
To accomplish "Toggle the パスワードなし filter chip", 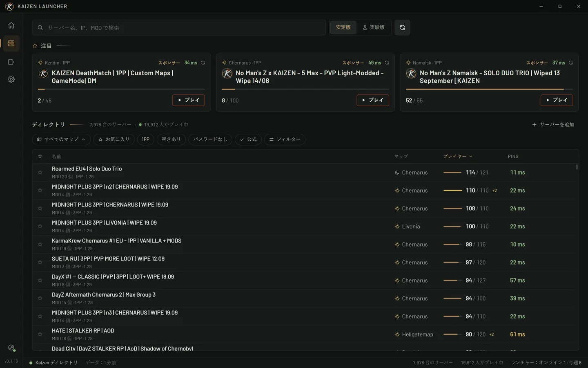I will click(x=210, y=139).
